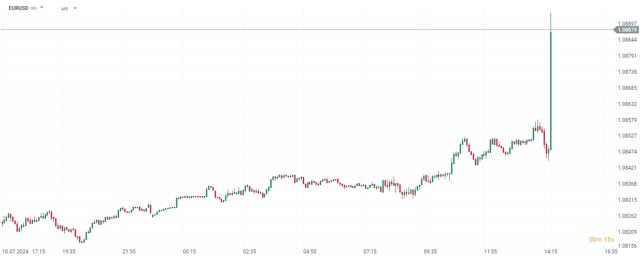Image resolution: width=644 pixels, height=259 pixels.
Task: Click the 14:15 time axis label
Action: pos(551,252)
